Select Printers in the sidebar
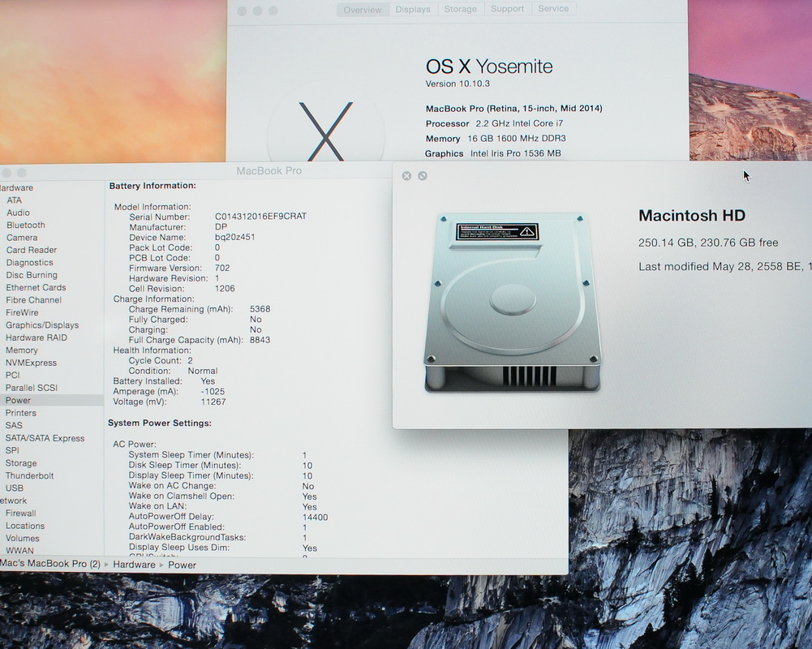Viewport: 812px width, 649px height. (x=21, y=413)
